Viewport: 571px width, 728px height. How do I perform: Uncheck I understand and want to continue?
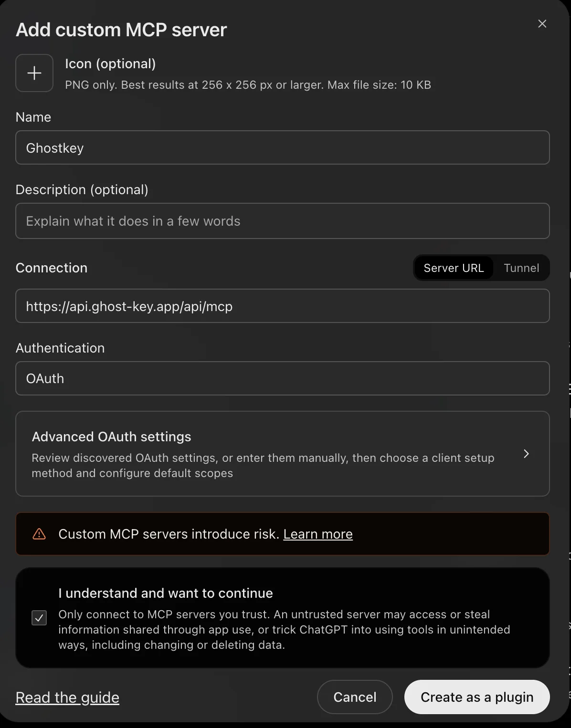(39, 618)
